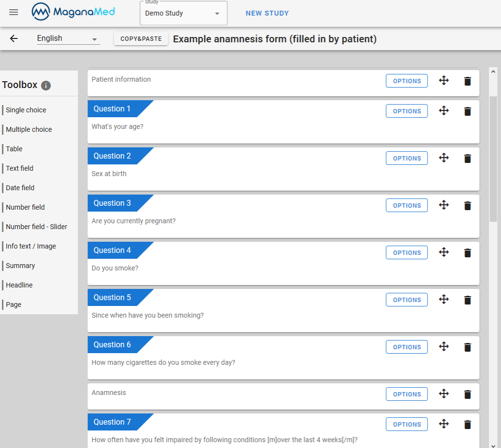Click the COPY&PASTE button
Viewport: 501px width, 448px height.
(141, 38)
